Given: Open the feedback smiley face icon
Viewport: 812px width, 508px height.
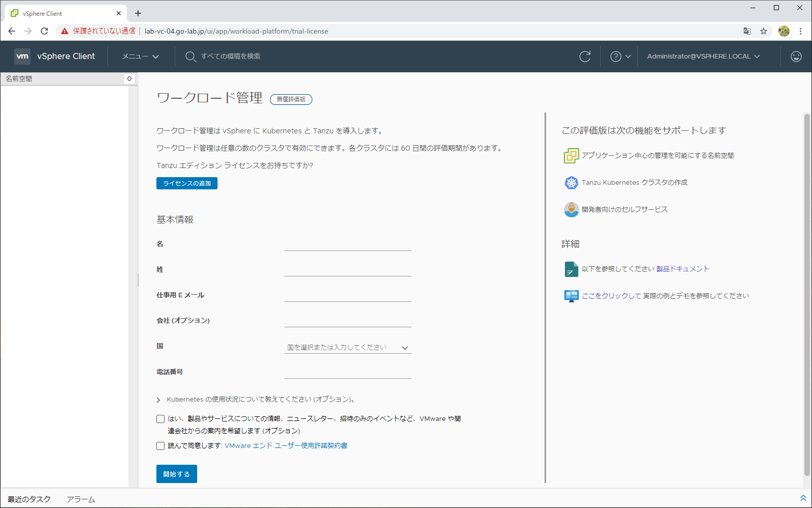Looking at the screenshot, I should (x=796, y=57).
